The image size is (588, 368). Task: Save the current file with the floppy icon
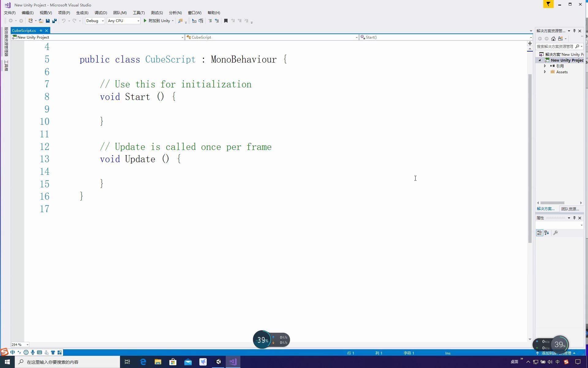point(48,21)
